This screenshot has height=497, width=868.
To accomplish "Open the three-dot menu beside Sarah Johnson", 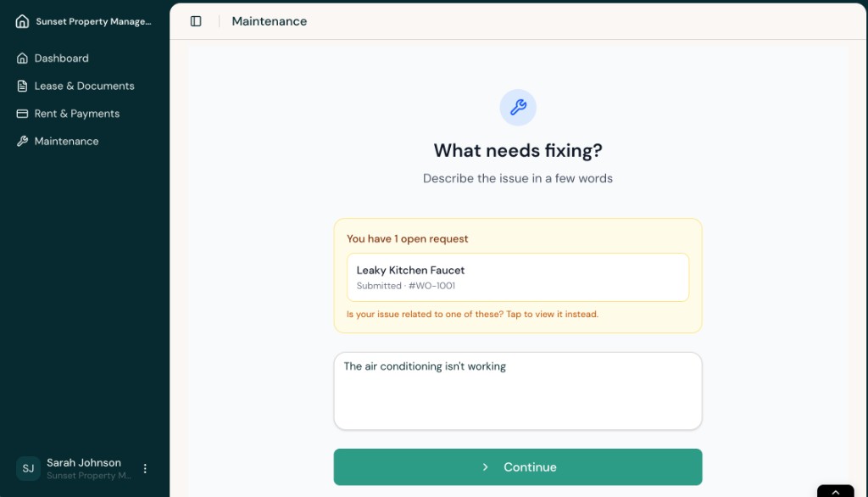I will pos(145,468).
